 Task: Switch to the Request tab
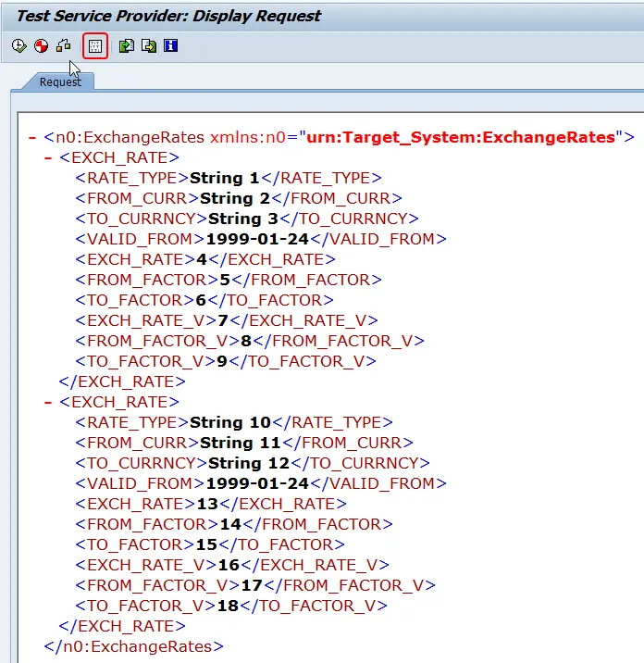[x=60, y=82]
